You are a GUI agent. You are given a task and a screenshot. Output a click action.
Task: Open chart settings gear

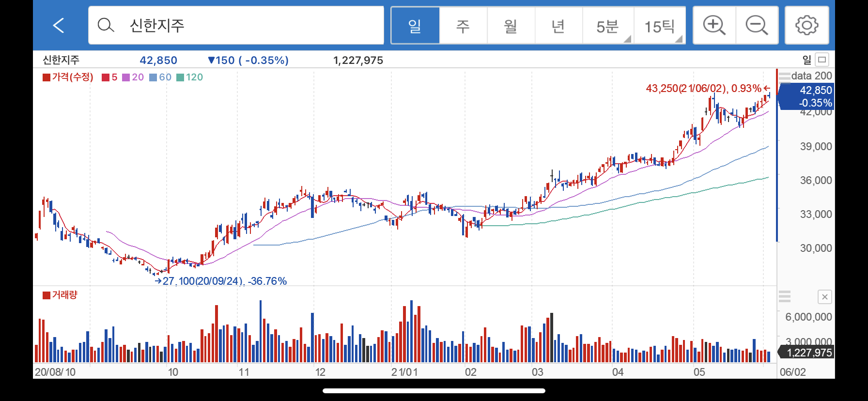click(807, 25)
